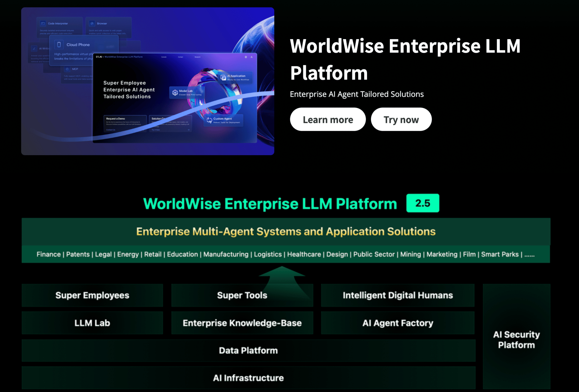The height and width of the screenshot is (392, 579).
Task: Select the Research navigation item
Action: point(198,57)
